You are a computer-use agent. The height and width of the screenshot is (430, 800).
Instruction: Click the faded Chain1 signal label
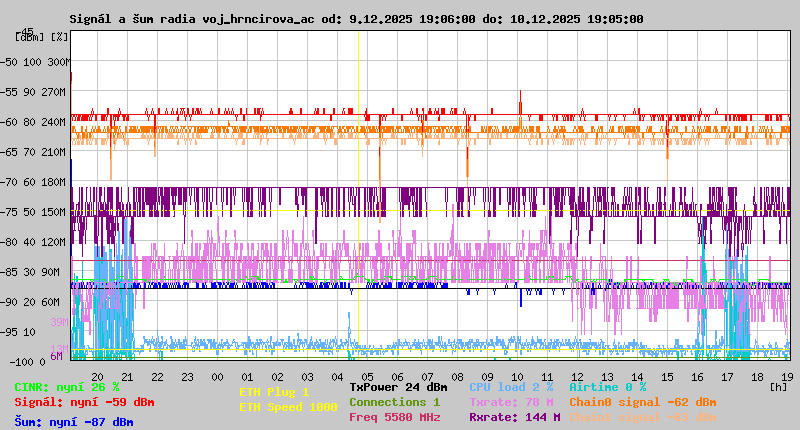point(642,417)
